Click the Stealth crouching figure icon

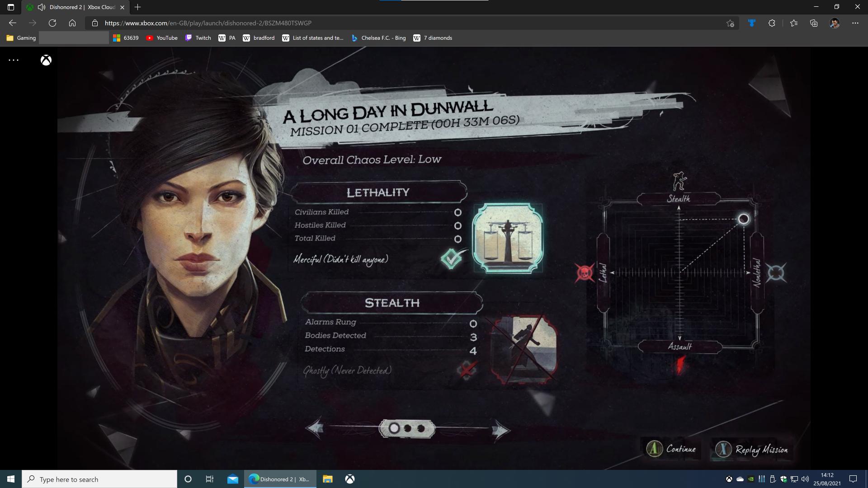click(x=679, y=181)
